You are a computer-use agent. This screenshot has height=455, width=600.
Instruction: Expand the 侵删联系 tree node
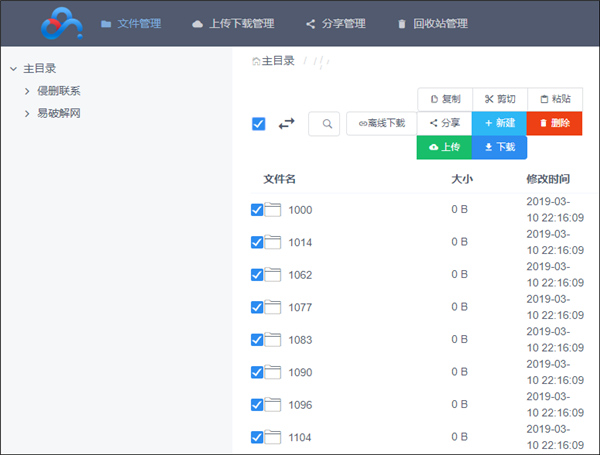tap(27, 91)
